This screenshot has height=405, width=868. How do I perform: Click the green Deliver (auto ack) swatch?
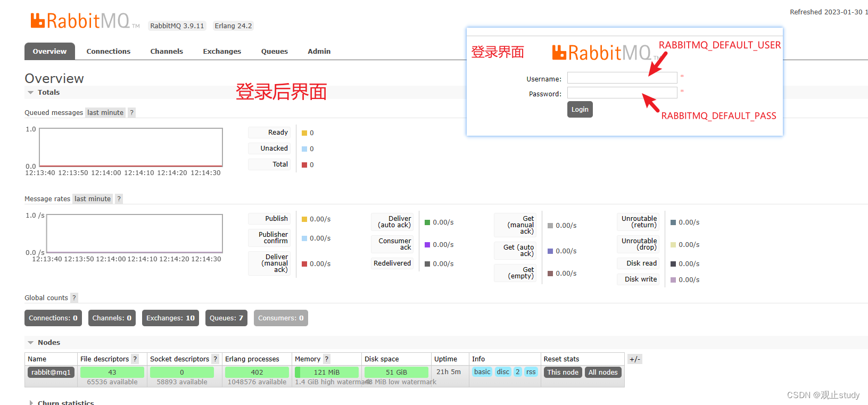[x=427, y=222]
